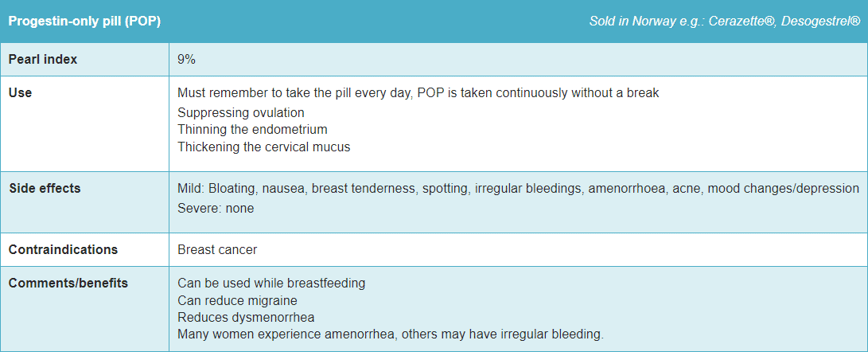Click the "Thinning the endometrium" line
The width and height of the screenshot is (868, 352).
[x=252, y=129]
